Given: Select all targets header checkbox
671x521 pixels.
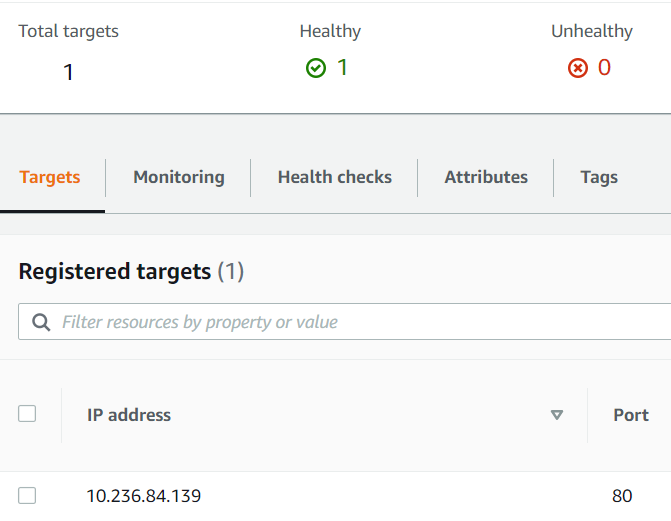Looking at the screenshot, I should [x=27, y=414].
